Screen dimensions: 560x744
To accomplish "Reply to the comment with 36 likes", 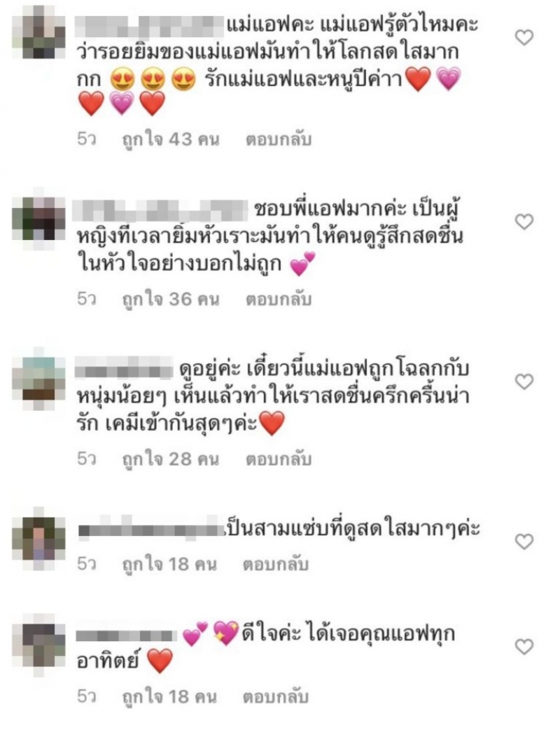I will [x=278, y=300].
